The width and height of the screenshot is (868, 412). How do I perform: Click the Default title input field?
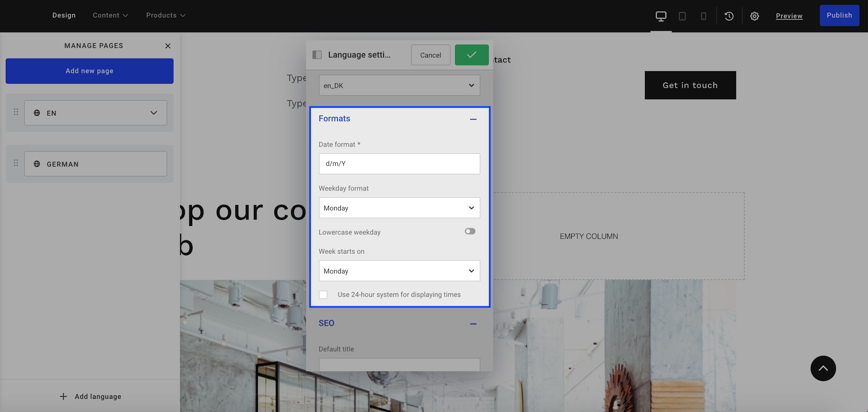point(399,365)
